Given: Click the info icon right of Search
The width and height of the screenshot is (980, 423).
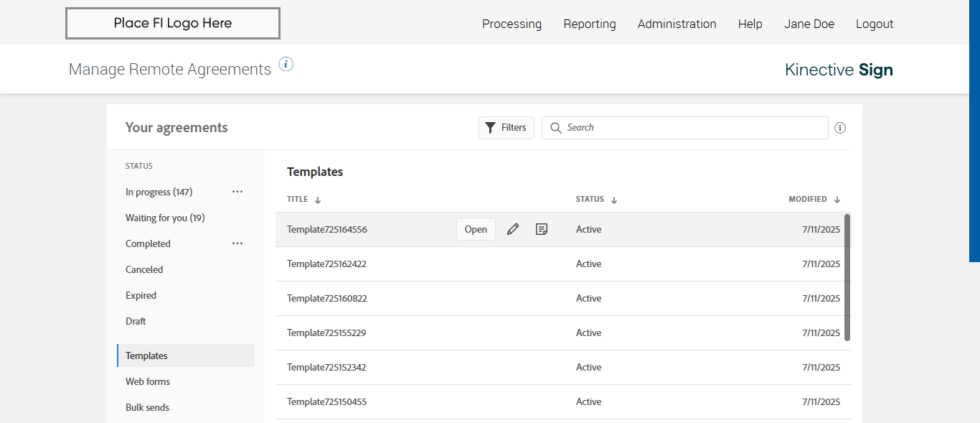Looking at the screenshot, I should [x=840, y=128].
